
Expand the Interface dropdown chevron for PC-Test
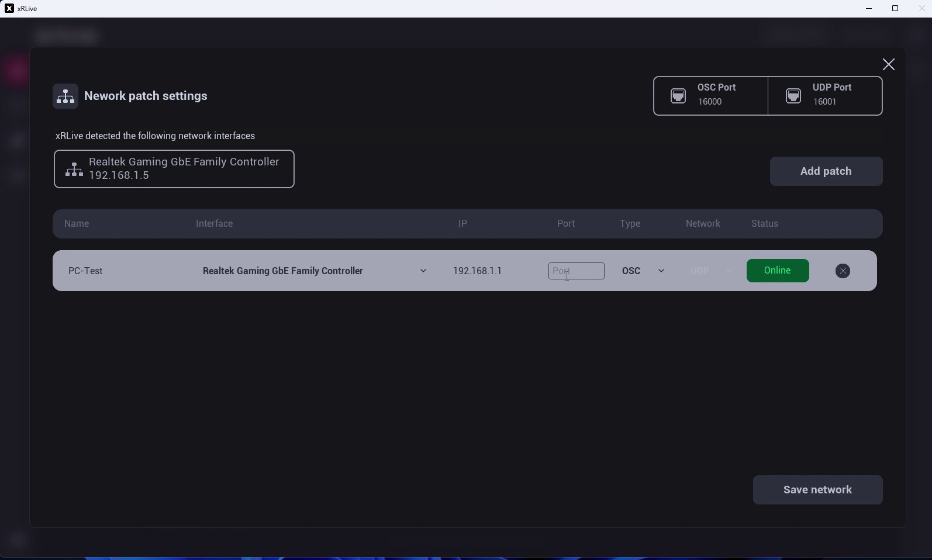pos(423,271)
